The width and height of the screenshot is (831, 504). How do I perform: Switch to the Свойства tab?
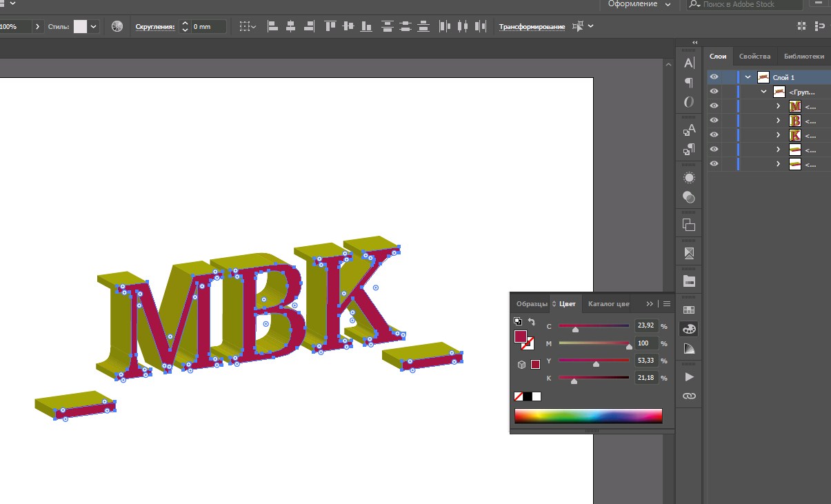754,57
